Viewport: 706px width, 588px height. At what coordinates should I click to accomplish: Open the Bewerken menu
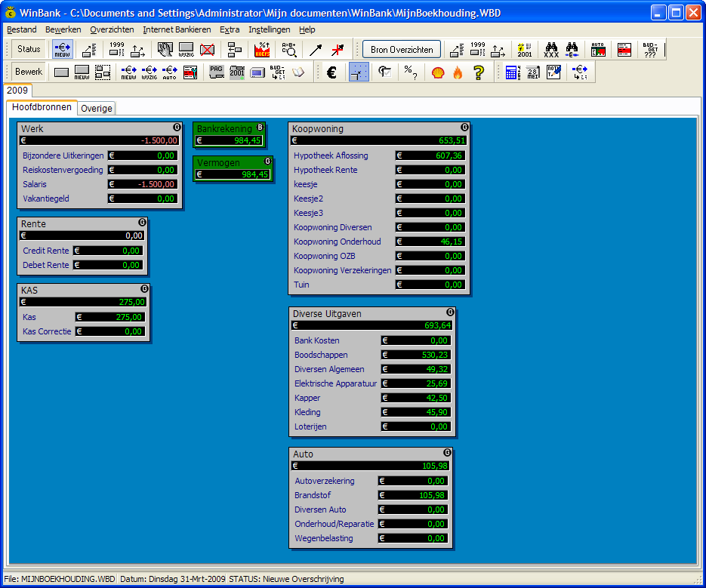(x=63, y=29)
